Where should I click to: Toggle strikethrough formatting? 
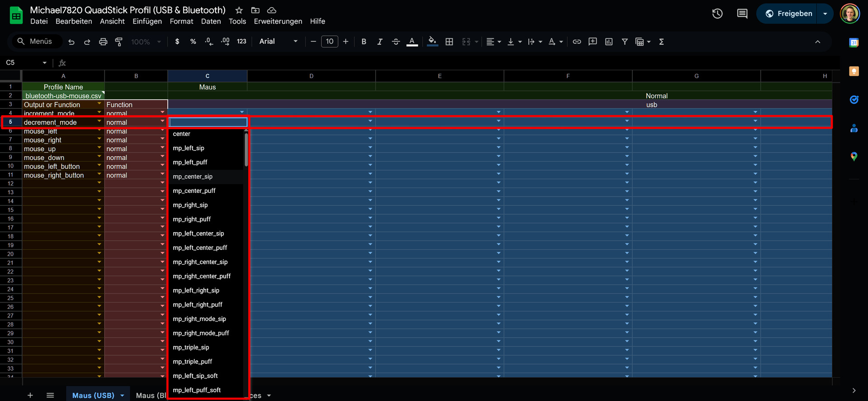coord(396,42)
